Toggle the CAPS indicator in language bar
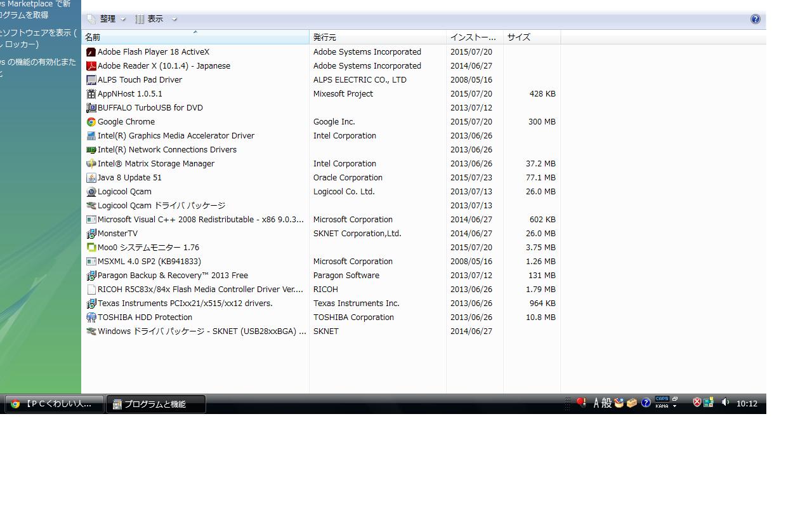 click(662, 399)
